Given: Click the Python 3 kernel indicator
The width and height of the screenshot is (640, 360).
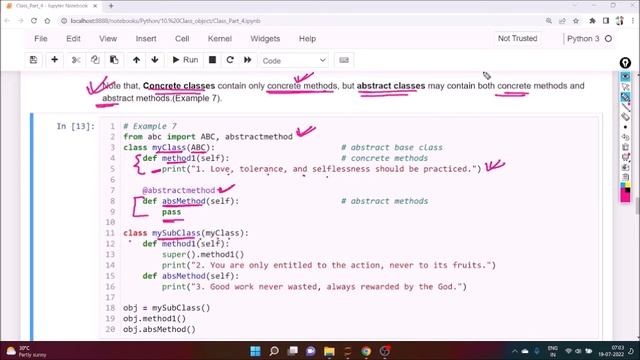Looking at the screenshot, I should pos(589,39).
